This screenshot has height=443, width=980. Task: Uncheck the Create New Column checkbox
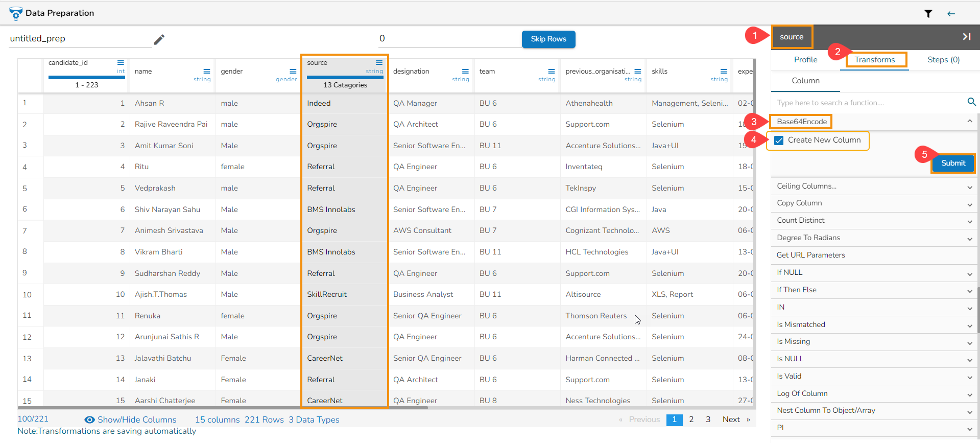[779, 141]
